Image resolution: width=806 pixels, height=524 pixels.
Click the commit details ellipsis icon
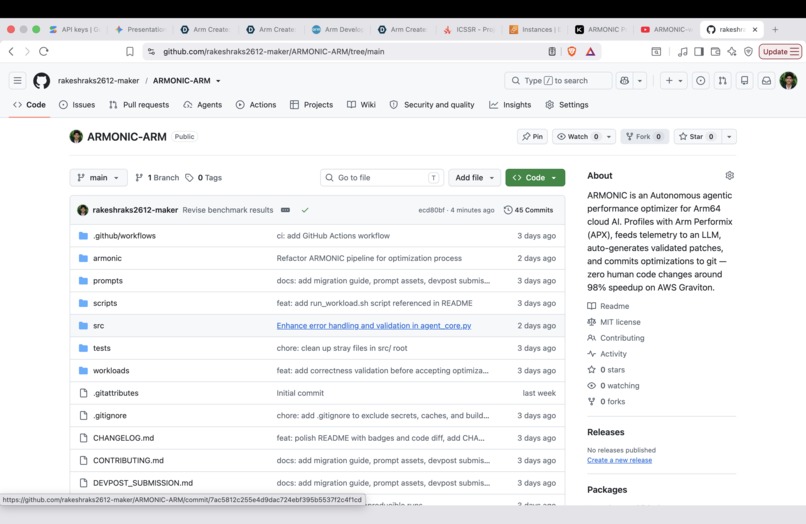click(x=285, y=210)
